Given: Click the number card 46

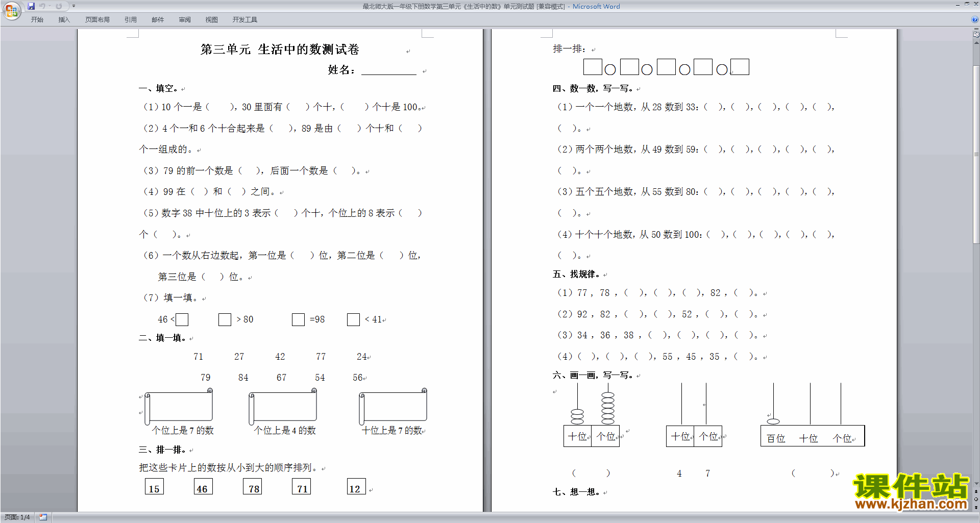Looking at the screenshot, I should (x=203, y=486).
